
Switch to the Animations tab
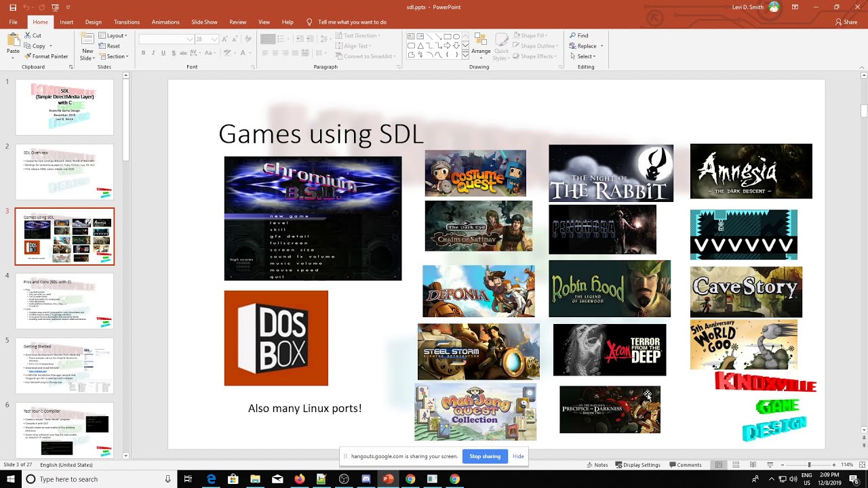tap(165, 22)
